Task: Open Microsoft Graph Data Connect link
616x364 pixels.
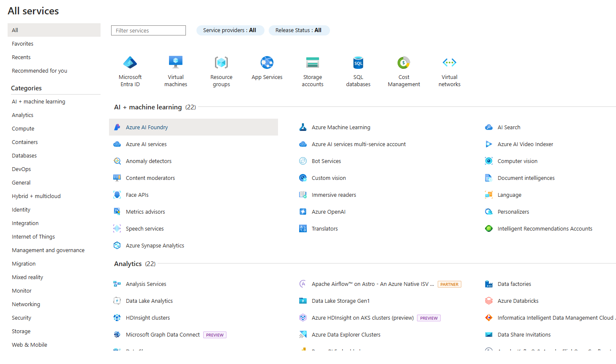Action: tap(163, 334)
